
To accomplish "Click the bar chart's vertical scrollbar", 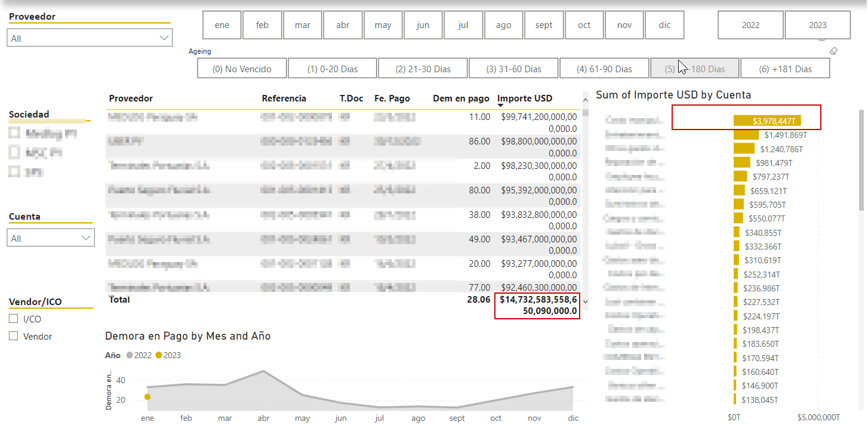I will (861, 160).
